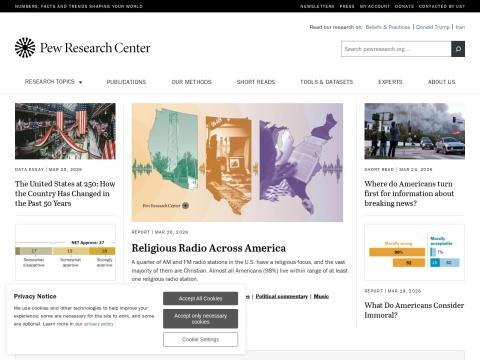Click Accept only necessary cookies button
480x360 pixels.
click(x=200, y=319)
